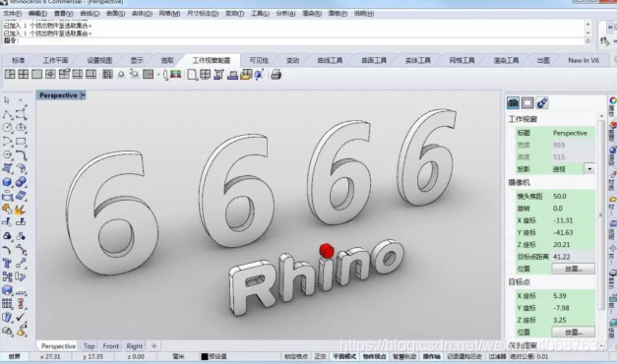
Task: Click the four-viewport layout icon
Action: pos(24,74)
